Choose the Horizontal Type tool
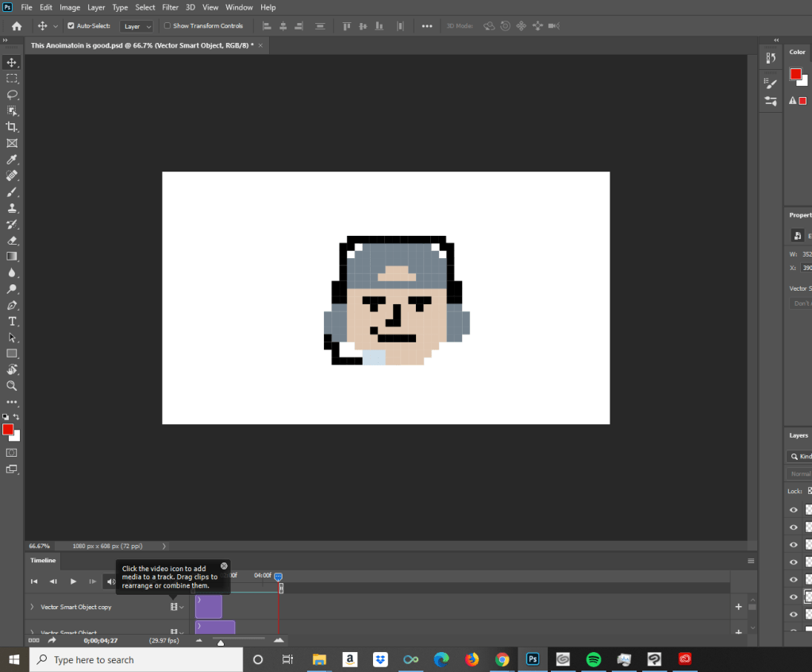The height and width of the screenshot is (672, 812). 12,321
